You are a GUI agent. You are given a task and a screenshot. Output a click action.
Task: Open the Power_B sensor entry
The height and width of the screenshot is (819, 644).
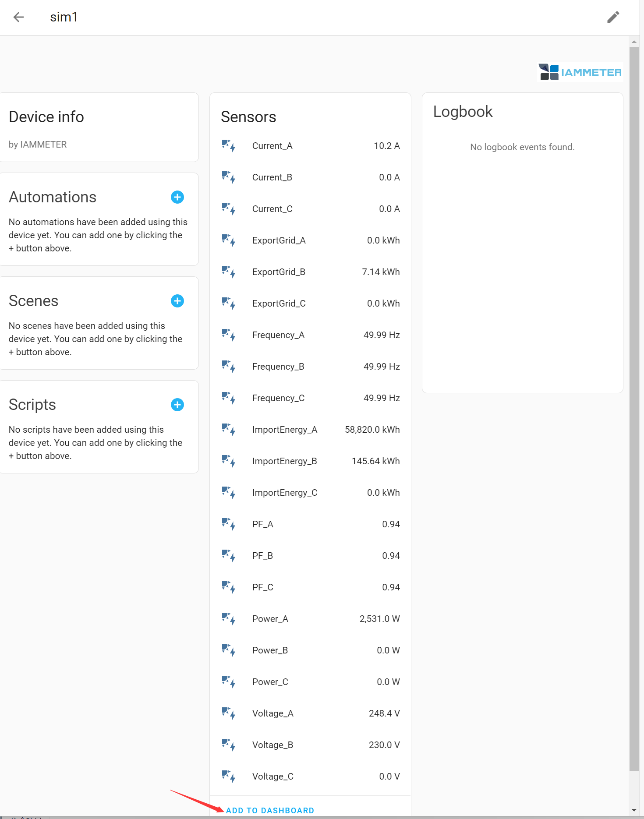[270, 650]
